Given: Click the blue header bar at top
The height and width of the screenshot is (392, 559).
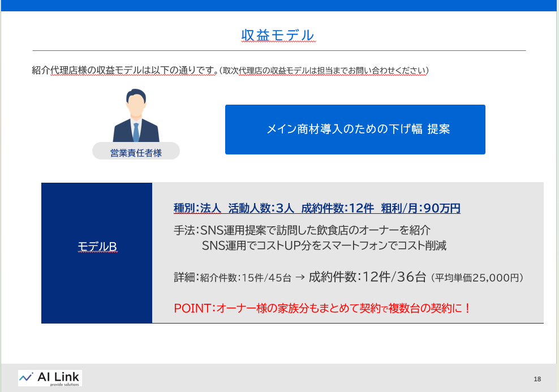Looking at the screenshot, I should (279, 6).
